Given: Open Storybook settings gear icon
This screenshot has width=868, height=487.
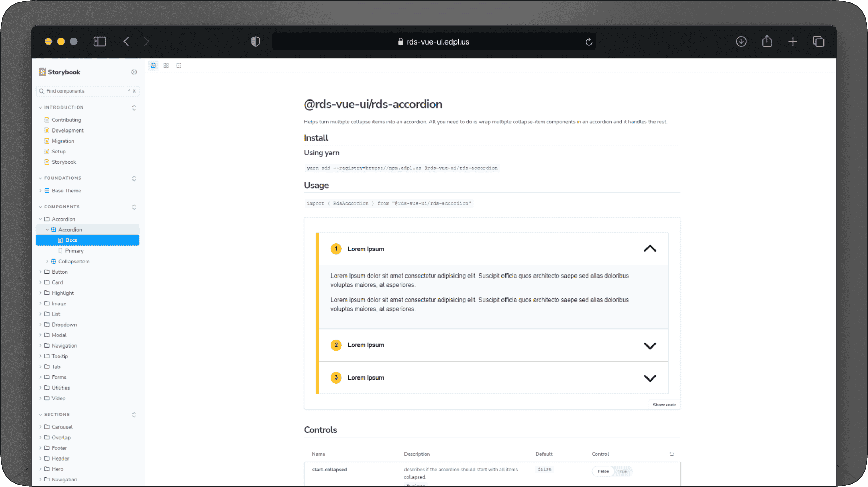Looking at the screenshot, I should tap(134, 72).
